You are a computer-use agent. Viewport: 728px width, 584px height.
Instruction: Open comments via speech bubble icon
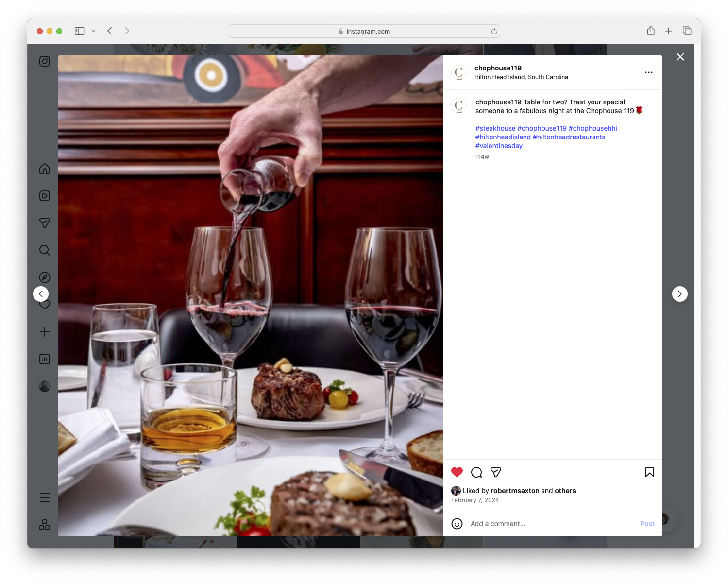pos(476,472)
